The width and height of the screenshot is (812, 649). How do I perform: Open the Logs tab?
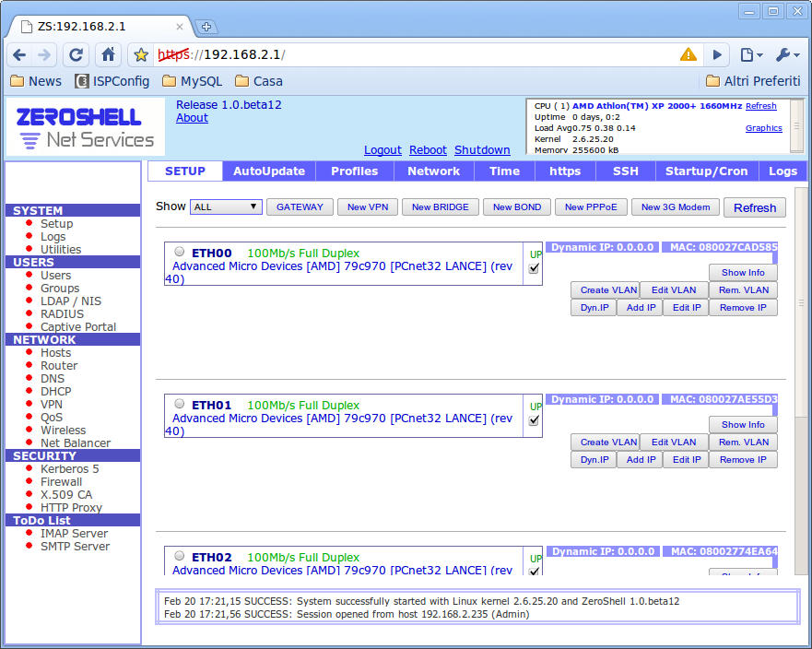tap(783, 171)
